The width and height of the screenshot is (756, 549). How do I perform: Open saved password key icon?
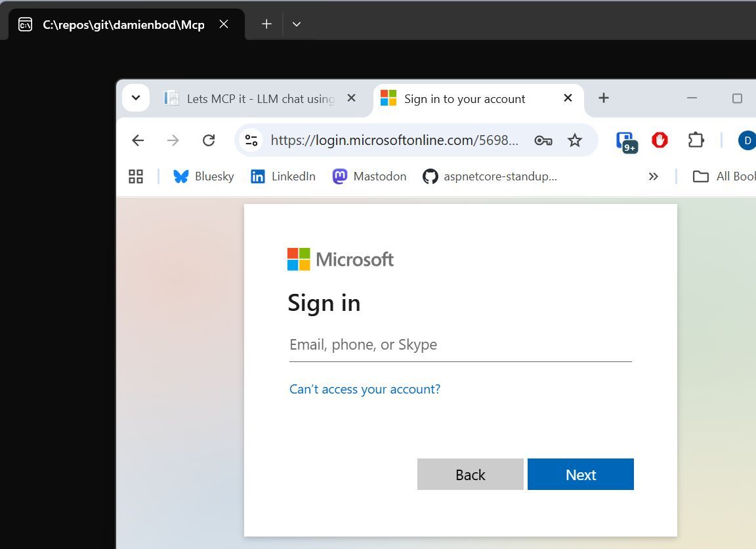coord(543,140)
